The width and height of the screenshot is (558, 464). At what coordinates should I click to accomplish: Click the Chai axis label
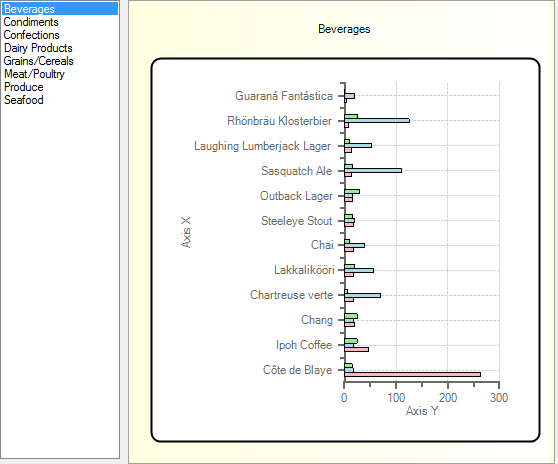(322, 245)
